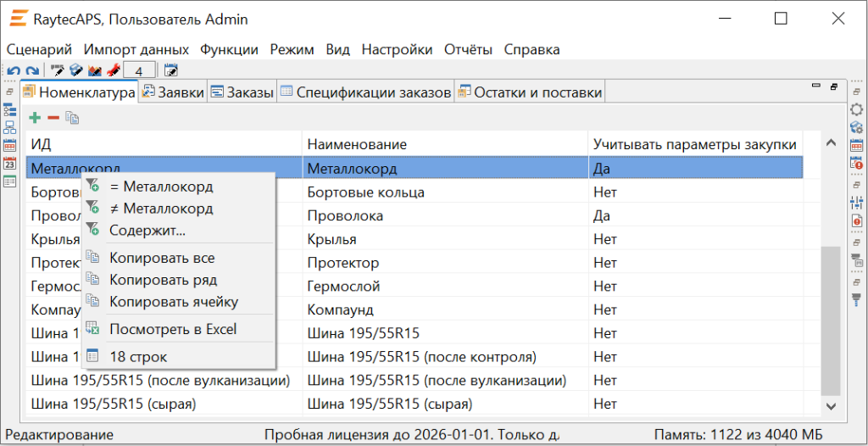Click the redo arrow in toolbar
This screenshot has height=446, width=868.
pos(31,70)
